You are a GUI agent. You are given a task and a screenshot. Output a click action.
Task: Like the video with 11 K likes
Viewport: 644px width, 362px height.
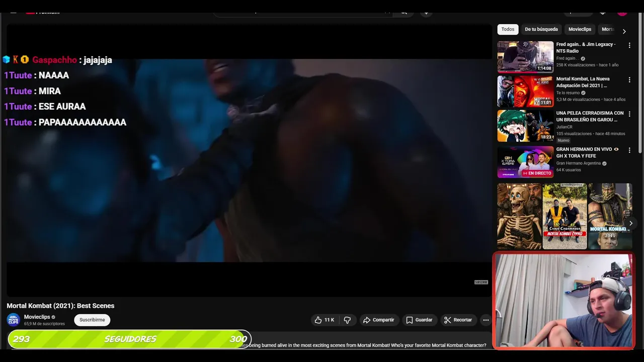(x=325, y=320)
